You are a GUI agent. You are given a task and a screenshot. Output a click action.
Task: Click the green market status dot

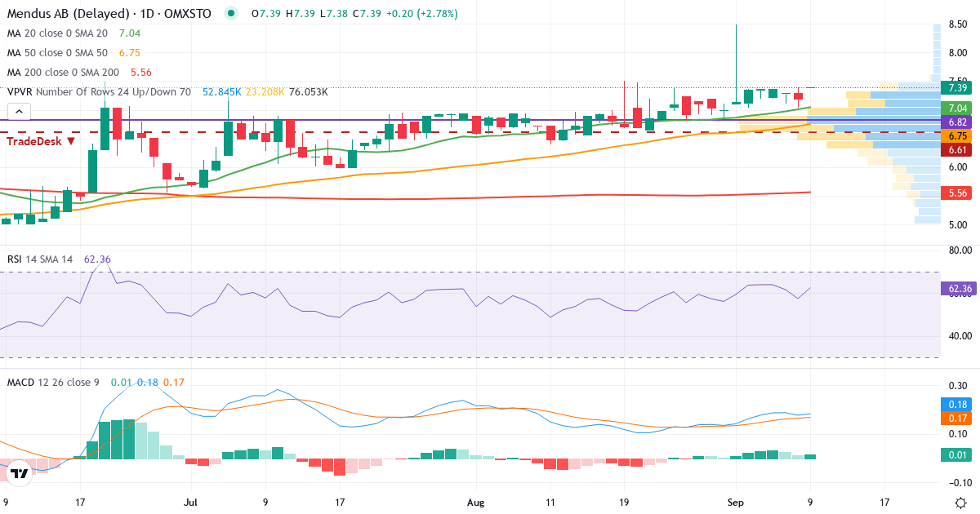232,14
